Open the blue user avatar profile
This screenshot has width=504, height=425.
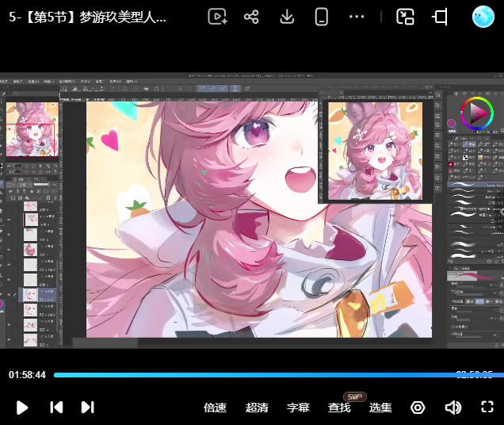point(483,17)
